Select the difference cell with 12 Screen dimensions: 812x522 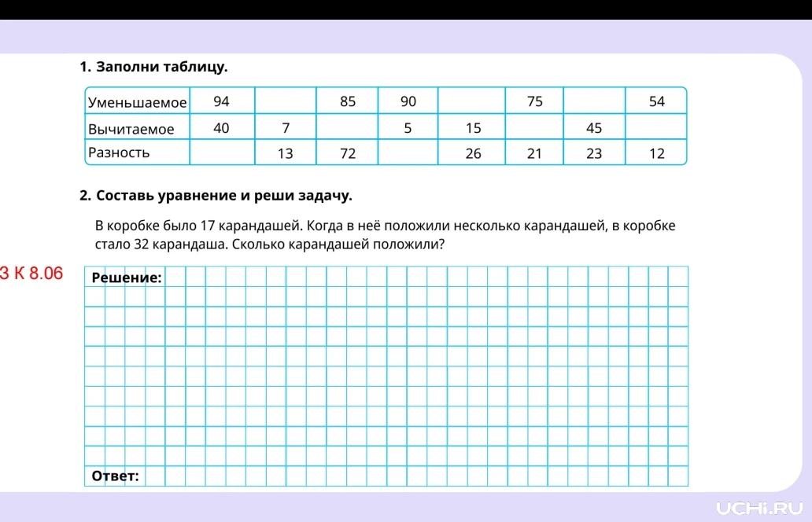pos(656,153)
